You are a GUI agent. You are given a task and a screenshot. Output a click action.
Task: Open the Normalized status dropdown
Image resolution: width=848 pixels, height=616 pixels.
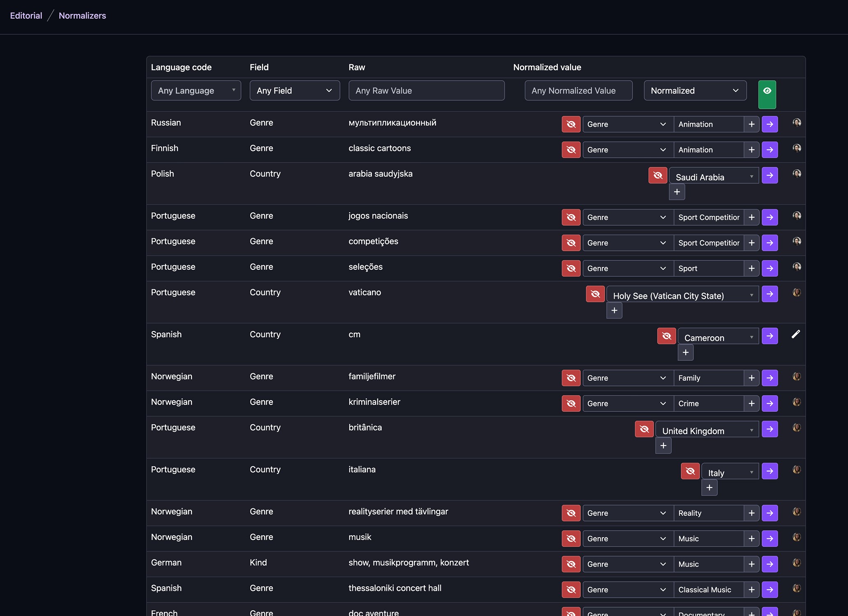pos(695,90)
